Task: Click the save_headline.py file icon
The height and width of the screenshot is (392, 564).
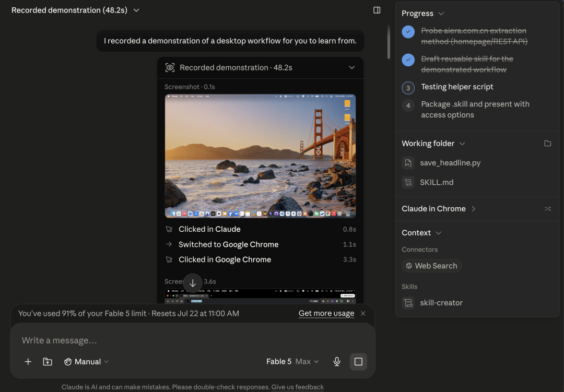Action: click(x=408, y=163)
